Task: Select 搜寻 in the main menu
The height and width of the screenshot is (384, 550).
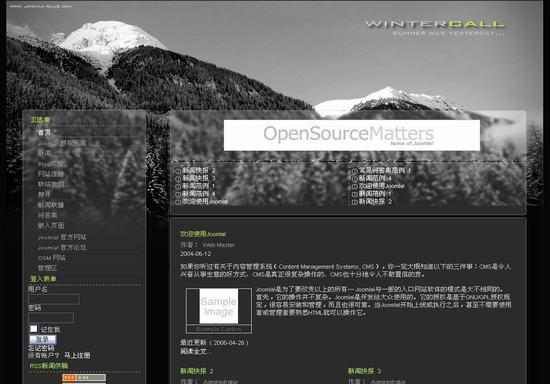Action: click(x=44, y=194)
